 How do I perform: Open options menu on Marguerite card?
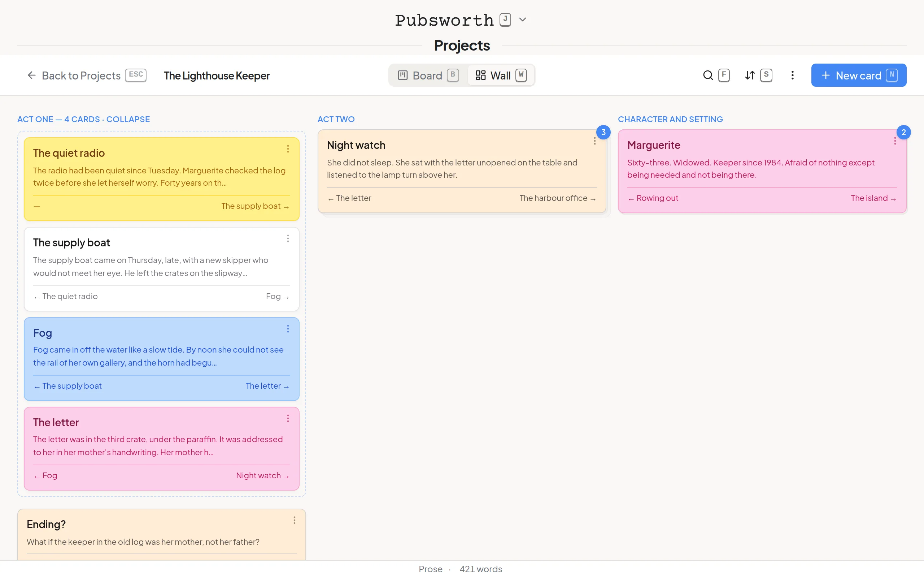[x=895, y=141]
